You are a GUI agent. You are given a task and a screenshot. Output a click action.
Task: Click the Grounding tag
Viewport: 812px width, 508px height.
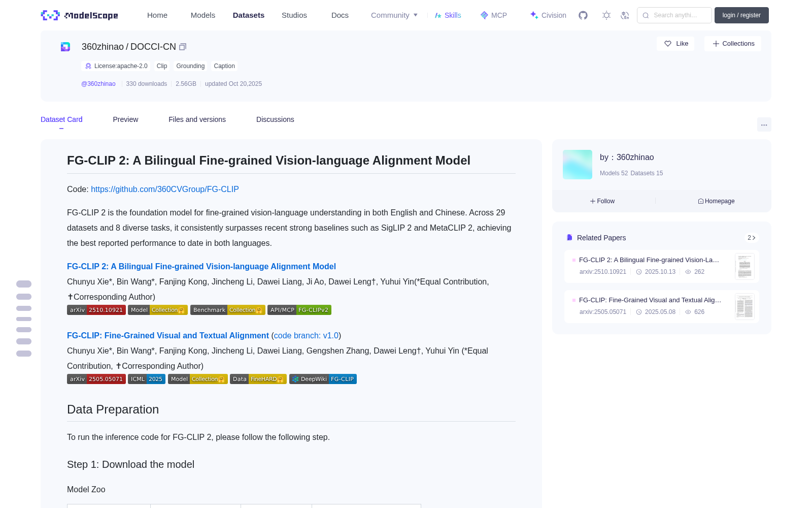[190, 66]
